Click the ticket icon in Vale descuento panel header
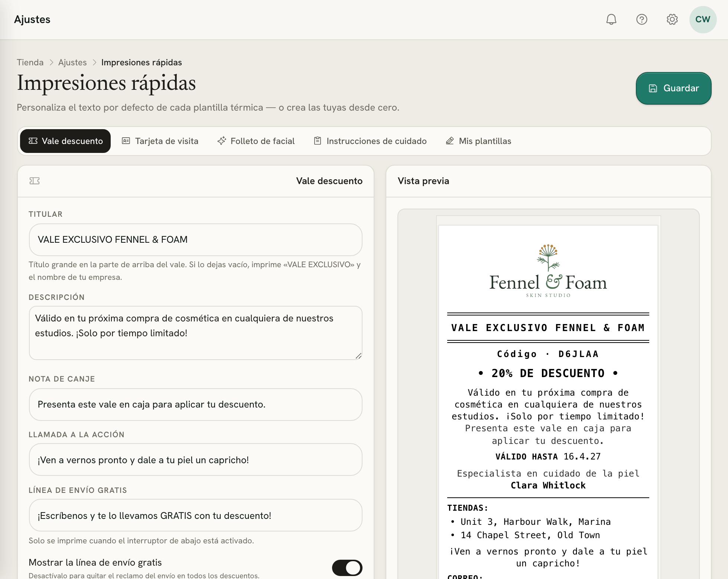Viewport: 728px width, 579px height. click(35, 181)
